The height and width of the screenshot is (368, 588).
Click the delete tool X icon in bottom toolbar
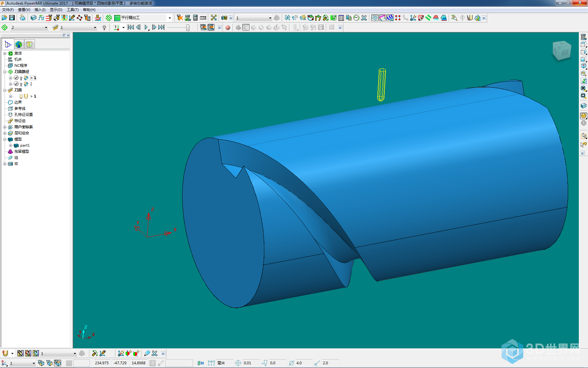pos(155,353)
